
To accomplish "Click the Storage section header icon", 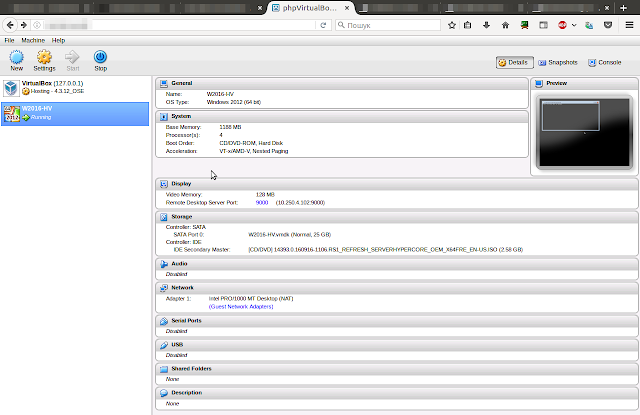I will click(x=164, y=216).
